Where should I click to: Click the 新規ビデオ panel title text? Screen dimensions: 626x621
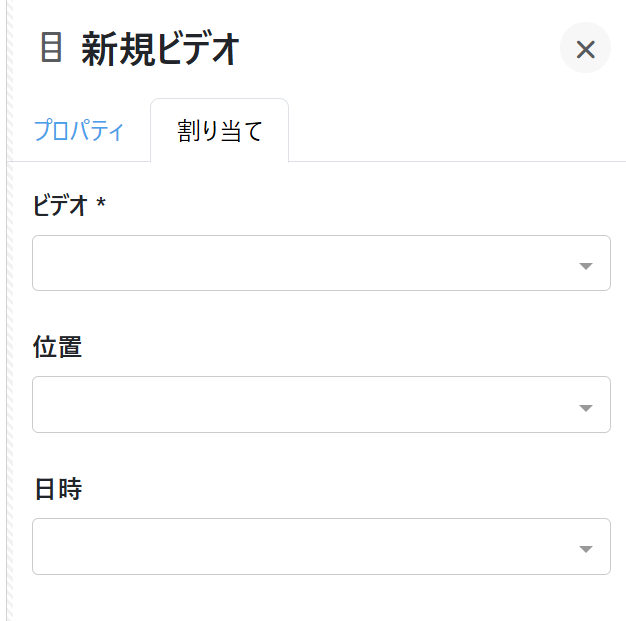point(160,49)
